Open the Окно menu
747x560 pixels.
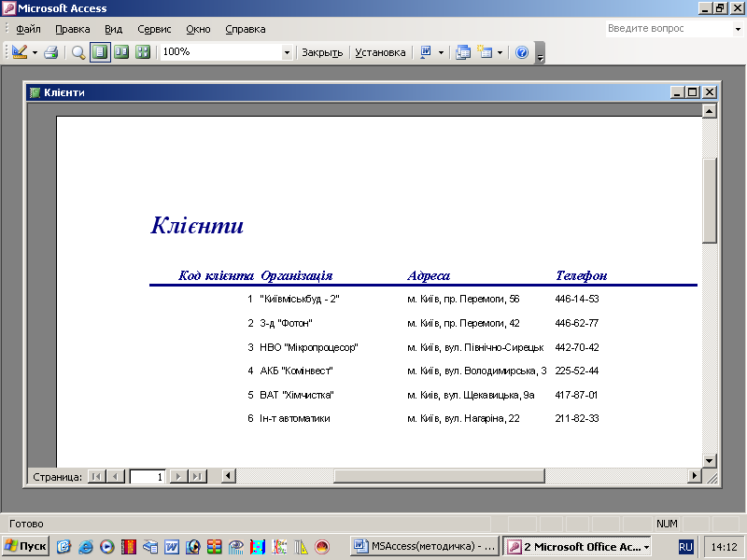pyautogui.click(x=198, y=29)
